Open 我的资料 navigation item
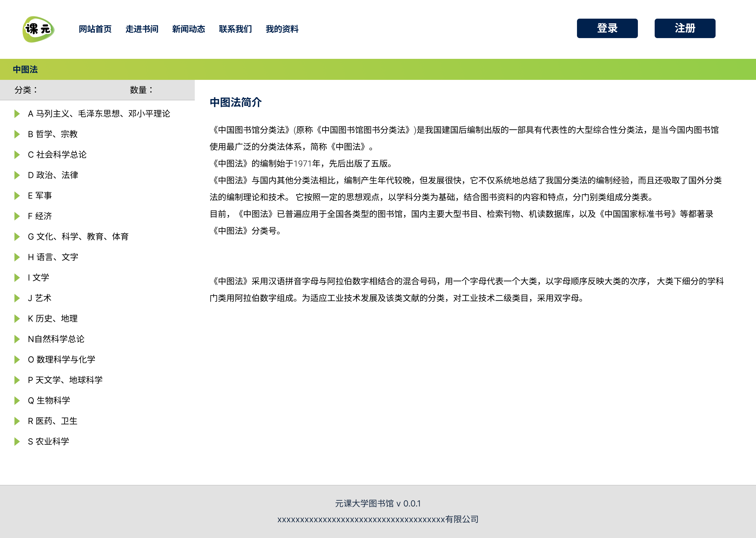The height and width of the screenshot is (538, 756). tap(282, 29)
